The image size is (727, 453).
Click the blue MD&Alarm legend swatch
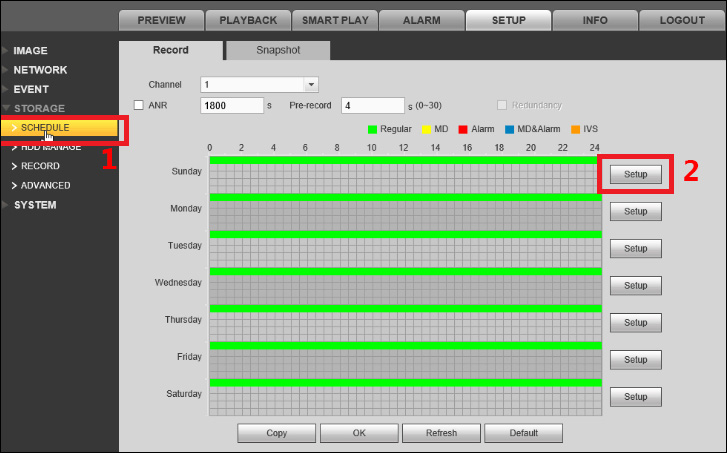[x=510, y=129]
